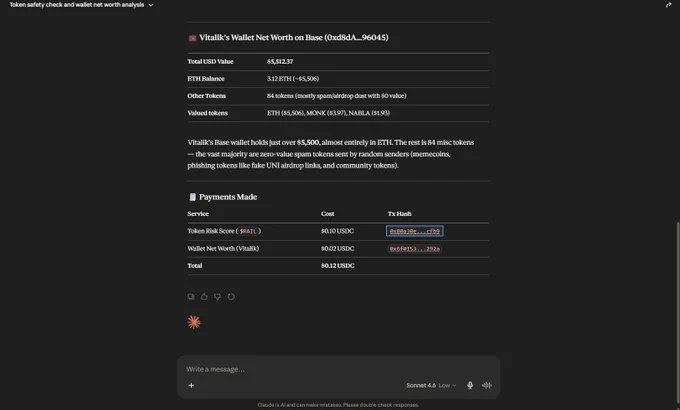Click the ETH Balance row label

tap(206, 79)
